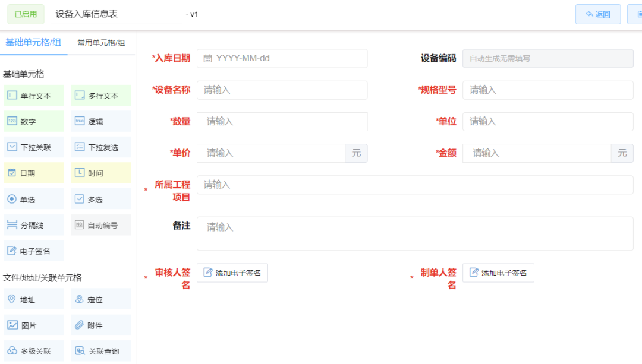This screenshot has height=364, width=642.
Task: Select the 单行文本 cell icon
Action: click(12, 95)
